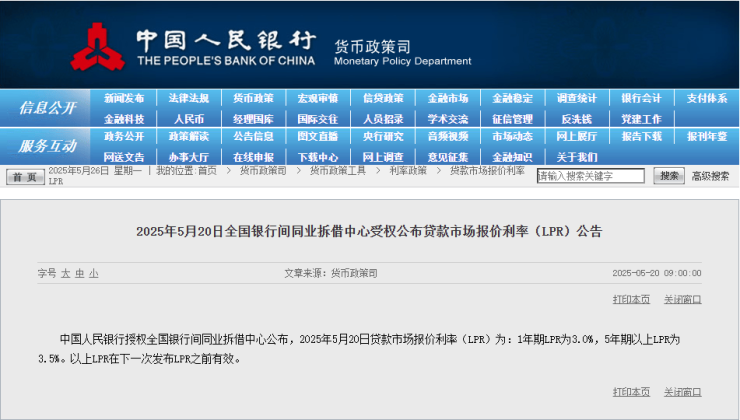Open 人员招录 menu item
740x420 pixels.
[383, 119]
